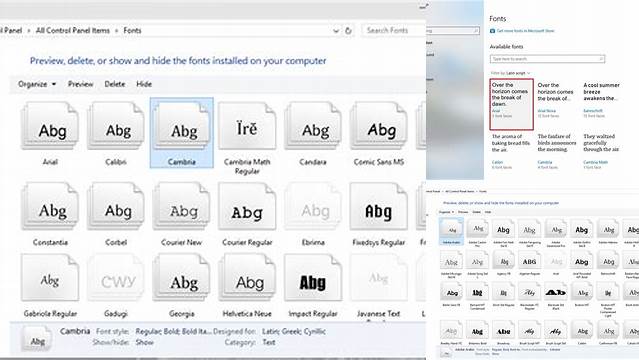
Task: Select the Courier New font icon
Action: point(182,206)
